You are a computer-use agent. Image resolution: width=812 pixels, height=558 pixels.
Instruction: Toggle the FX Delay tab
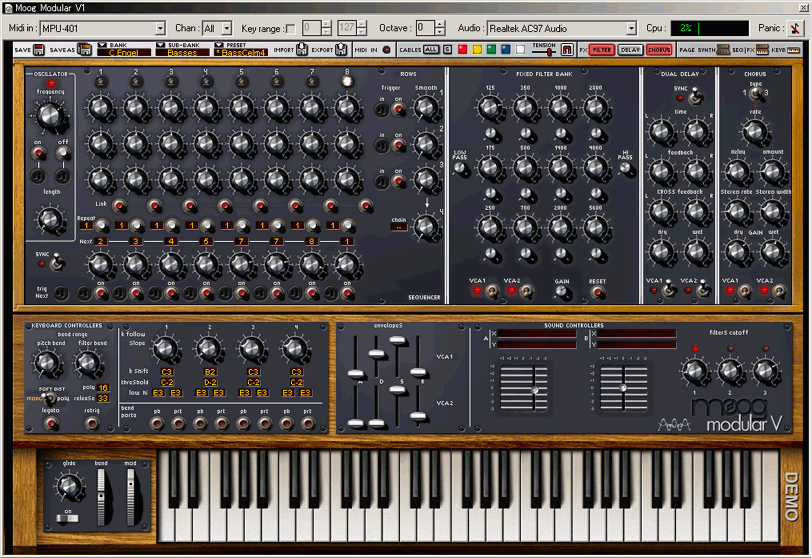pyautogui.click(x=630, y=50)
